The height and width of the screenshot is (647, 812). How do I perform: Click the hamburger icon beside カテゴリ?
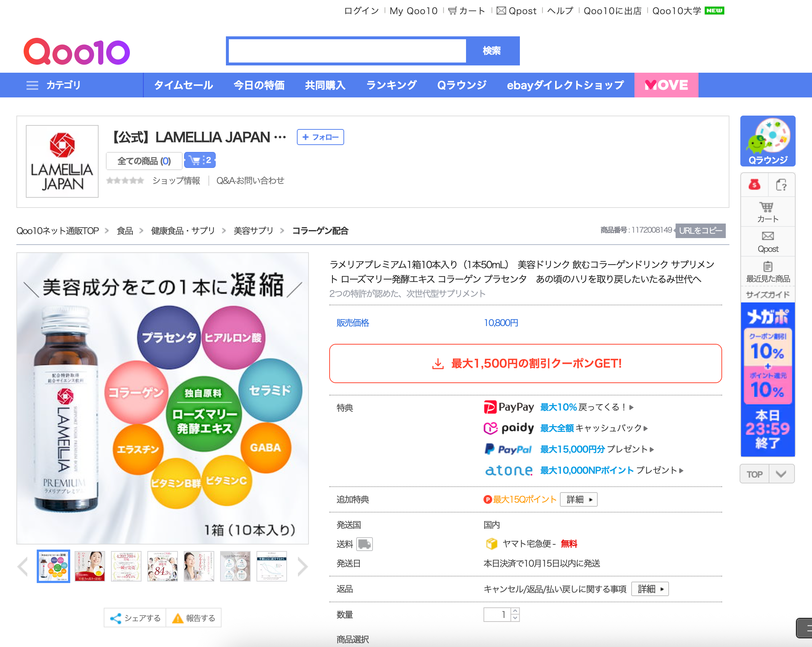[x=32, y=85]
